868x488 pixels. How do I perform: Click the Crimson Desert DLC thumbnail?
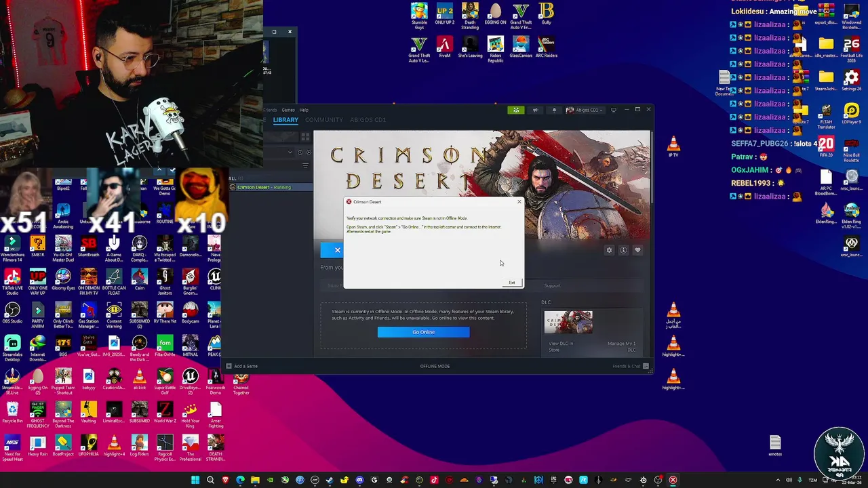(568, 323)
